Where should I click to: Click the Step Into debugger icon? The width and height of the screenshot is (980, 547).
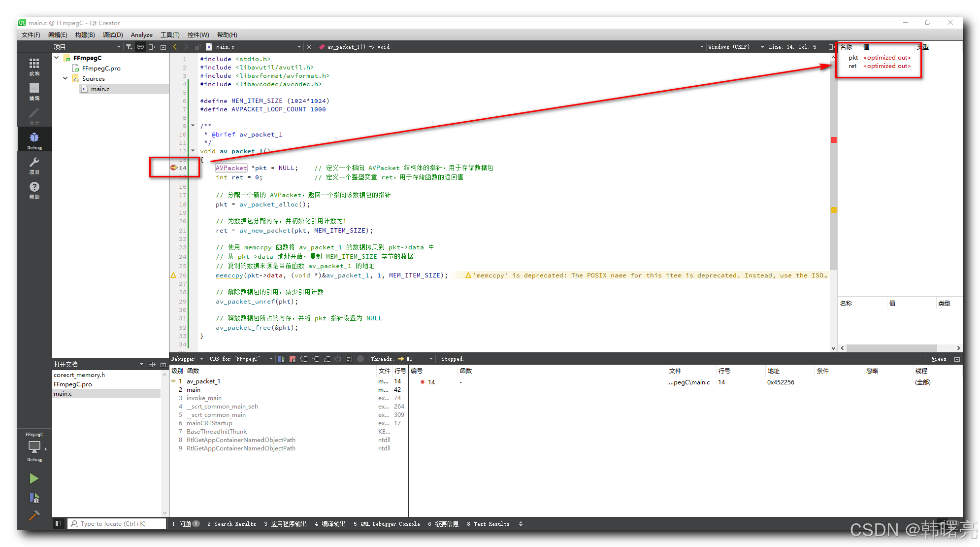pyautogui.click(x=315, y=359)
